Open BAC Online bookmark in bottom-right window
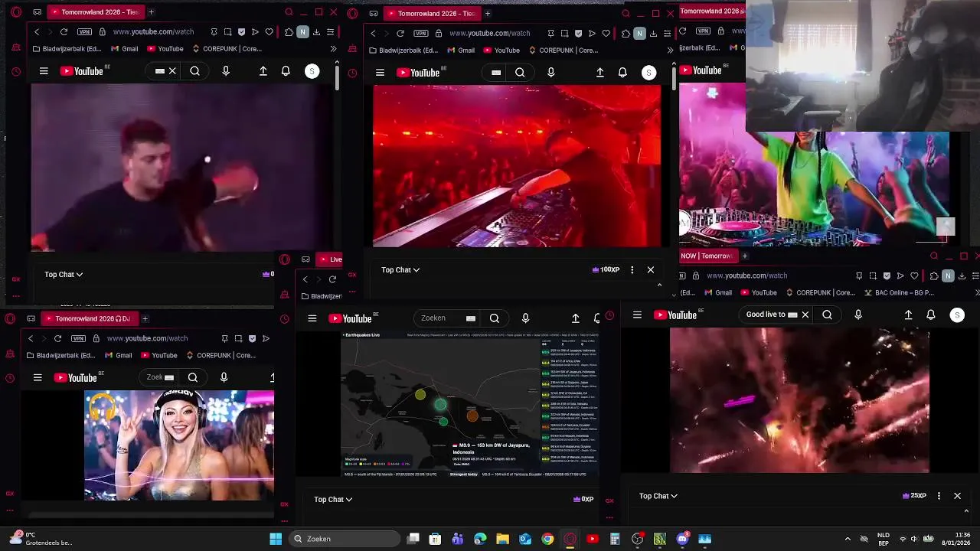Viewport: 980px width, 551px height. pos(899,292)
